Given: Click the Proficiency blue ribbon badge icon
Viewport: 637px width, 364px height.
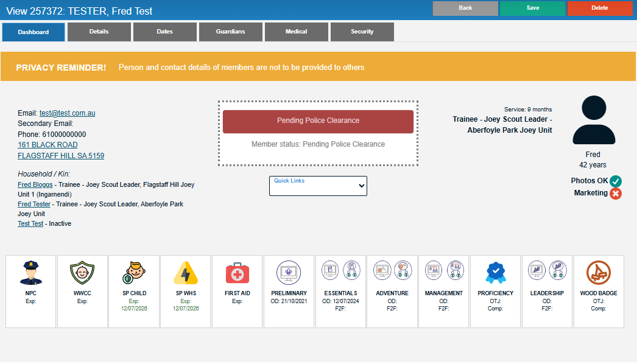Looking at the screenshot, I should tap(495, 273).
